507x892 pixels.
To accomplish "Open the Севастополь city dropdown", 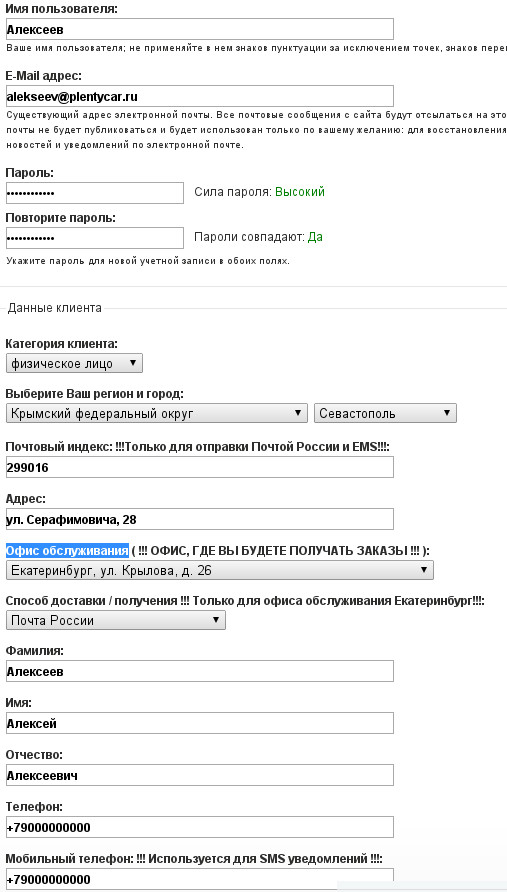I will click(385, 413).
